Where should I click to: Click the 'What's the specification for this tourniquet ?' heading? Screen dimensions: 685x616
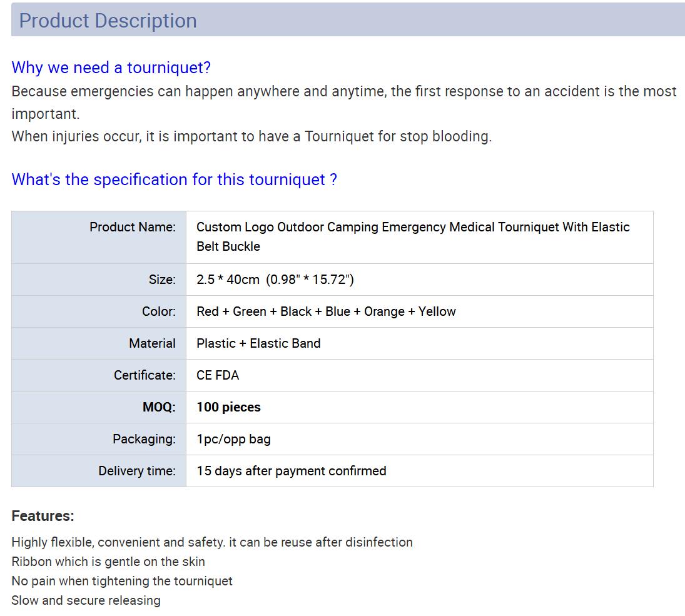174,179
